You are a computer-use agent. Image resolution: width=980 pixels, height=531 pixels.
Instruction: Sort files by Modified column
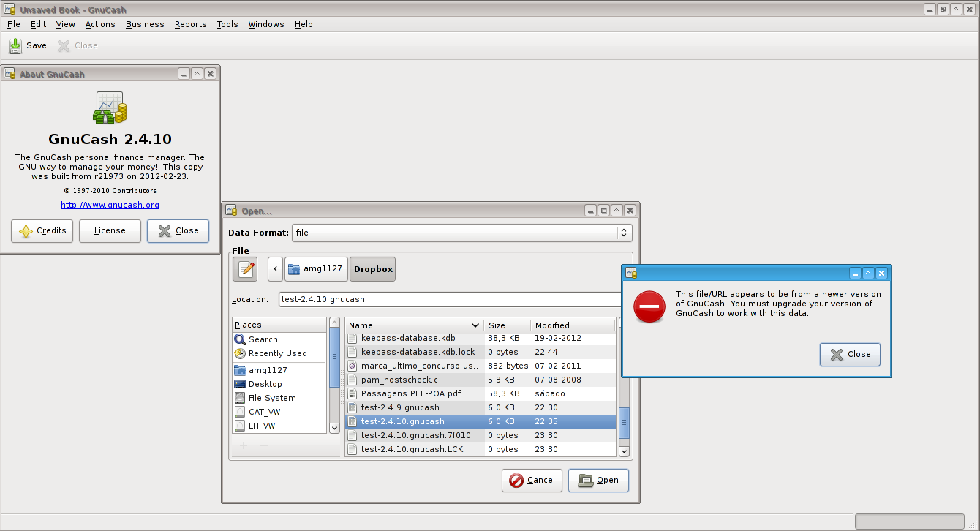point(572,325)
